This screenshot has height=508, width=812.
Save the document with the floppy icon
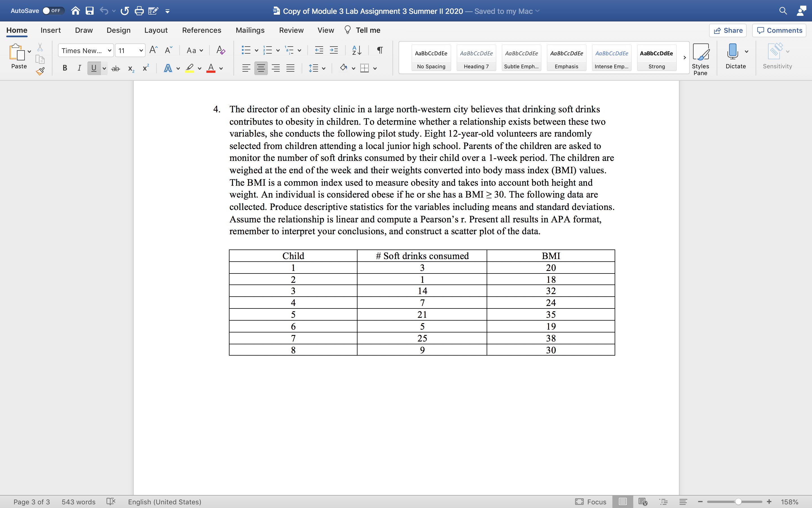90,11
